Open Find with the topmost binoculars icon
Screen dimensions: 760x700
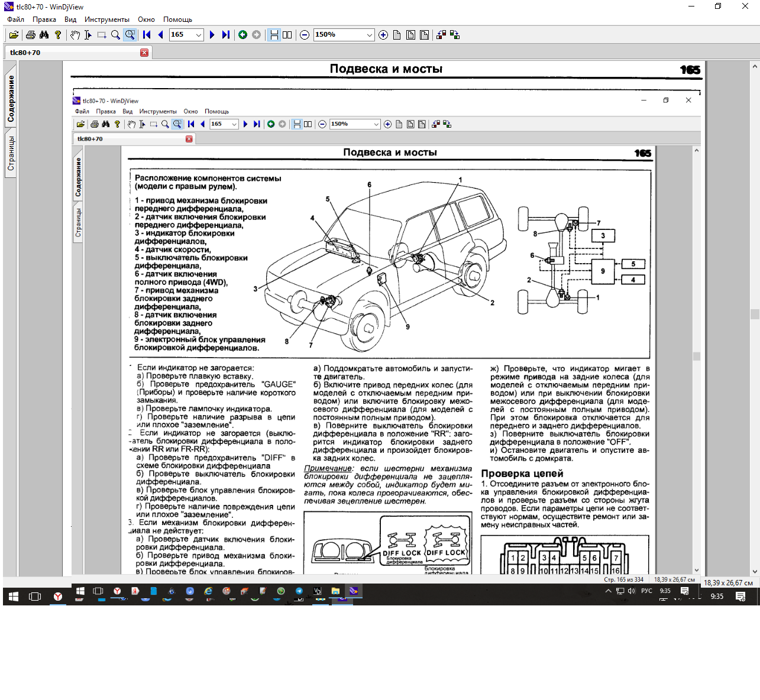click(44, 35)
